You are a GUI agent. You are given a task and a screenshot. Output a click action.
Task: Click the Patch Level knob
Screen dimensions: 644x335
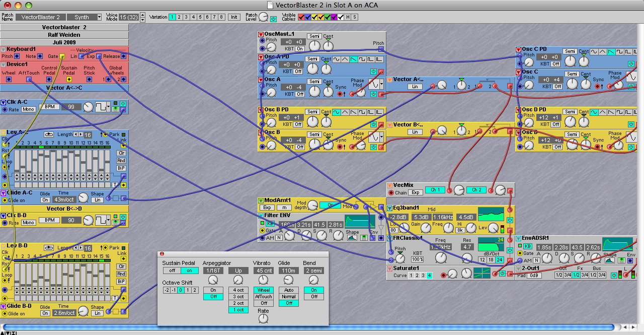[x=264, y=18]
